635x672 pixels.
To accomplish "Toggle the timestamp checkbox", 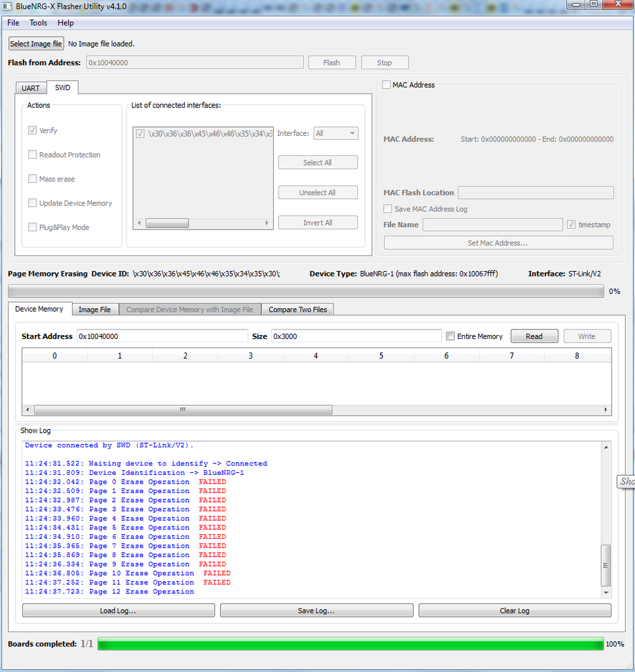I will click(571, 225).
